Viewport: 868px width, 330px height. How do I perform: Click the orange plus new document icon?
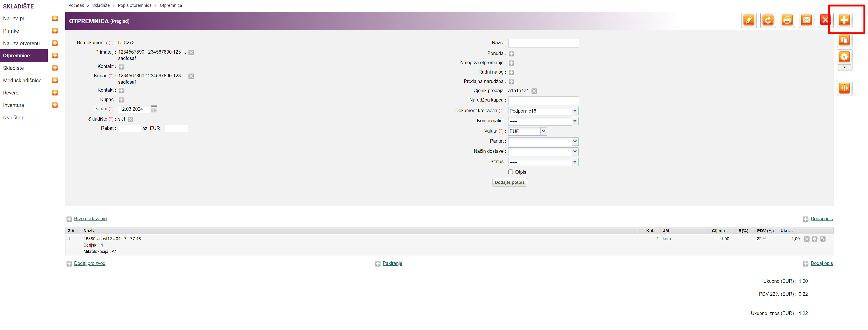point(844,20)
